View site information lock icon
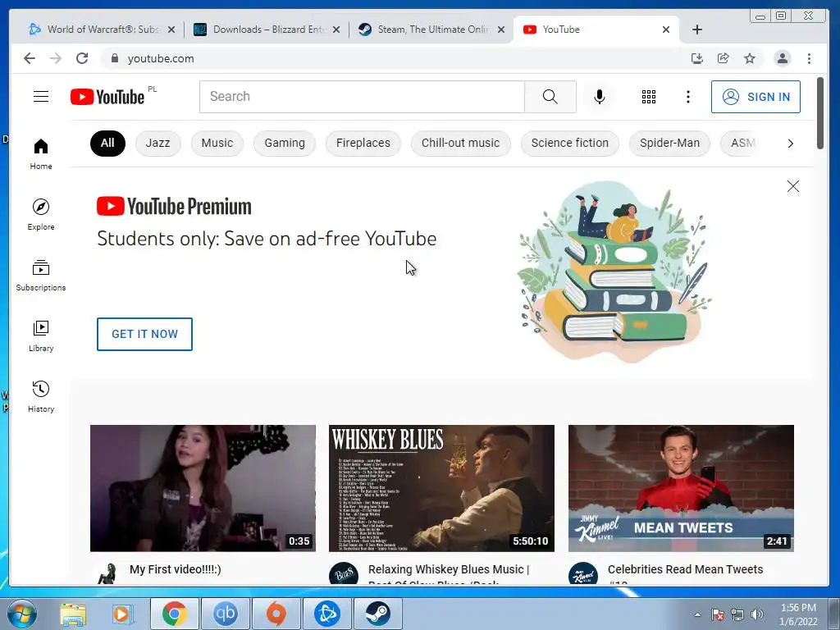This screenshot has width=840, height=630. point(114,58)
